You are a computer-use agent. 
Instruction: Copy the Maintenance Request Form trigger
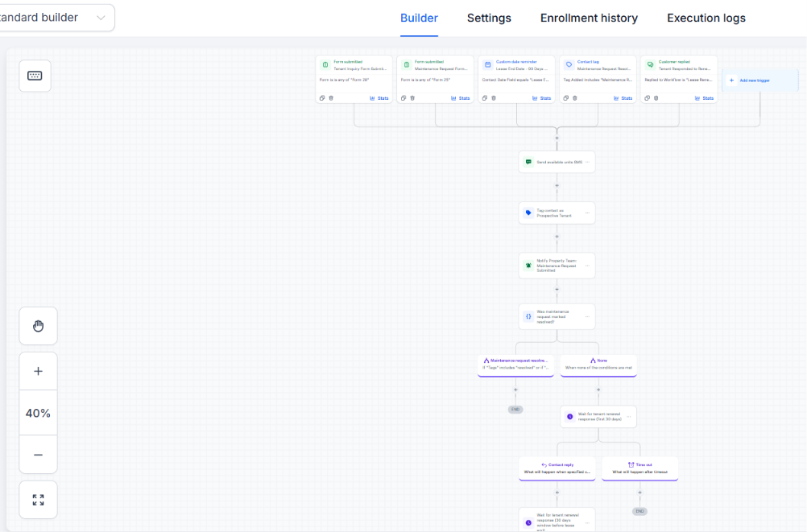[403, 97]
